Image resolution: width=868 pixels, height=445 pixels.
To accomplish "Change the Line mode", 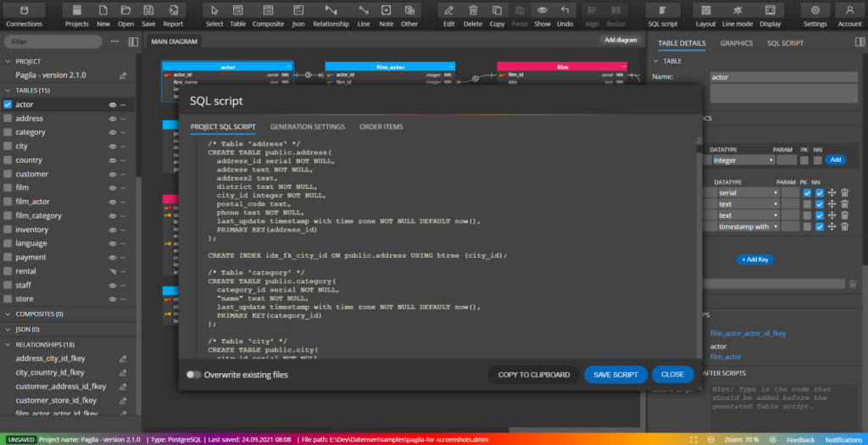I will [x=737, y=15].
